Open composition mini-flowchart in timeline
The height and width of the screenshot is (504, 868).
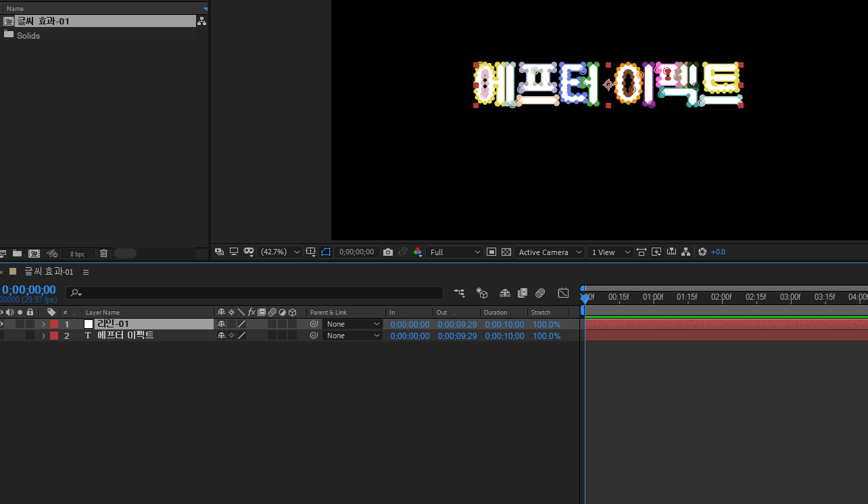pos(460,293)
